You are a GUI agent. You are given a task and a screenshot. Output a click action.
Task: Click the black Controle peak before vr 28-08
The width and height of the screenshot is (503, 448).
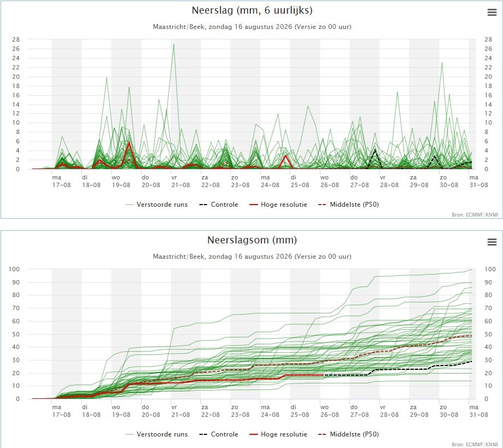(375, 149)
